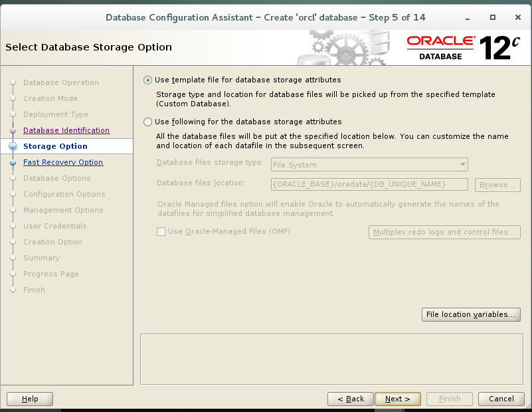This screenshot has height=412, width=532.
Task: Click the Next button
Action: tap(397, 399)
